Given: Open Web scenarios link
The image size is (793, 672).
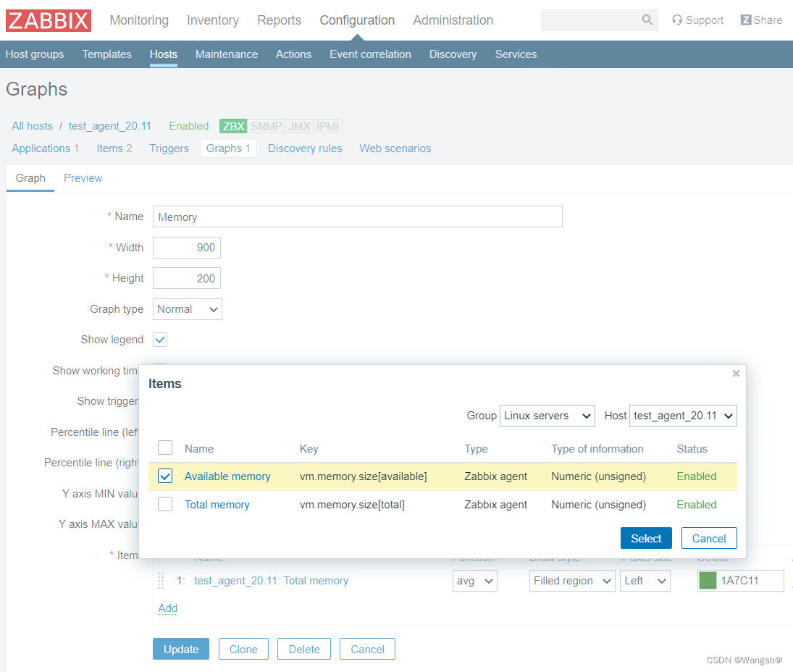Looking at the screenshot, I should (x=395, y=148).
